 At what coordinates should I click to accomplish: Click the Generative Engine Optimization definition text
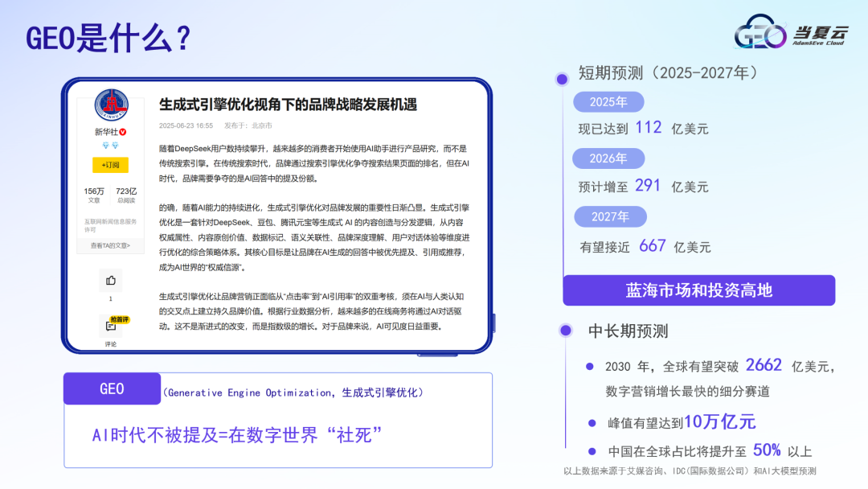coord(293,392)
